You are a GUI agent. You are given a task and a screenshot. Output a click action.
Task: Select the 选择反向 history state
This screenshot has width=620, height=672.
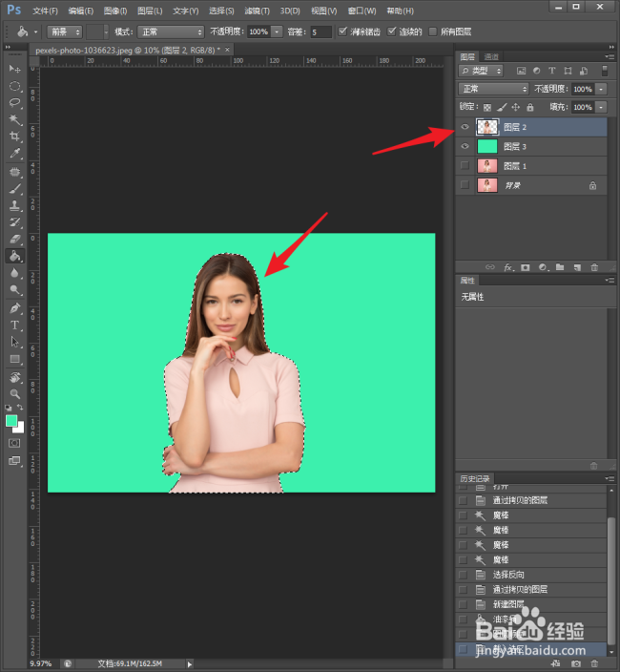531,575
